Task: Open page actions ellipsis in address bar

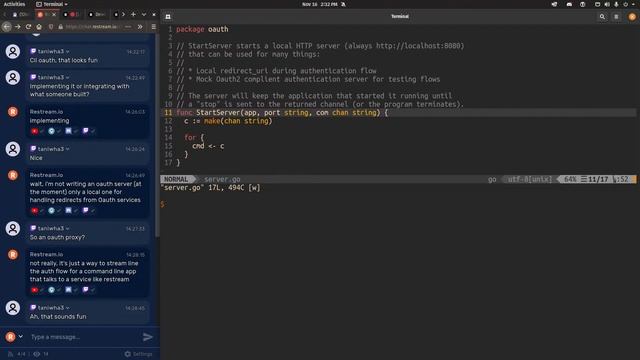Action: [x=128, y=27]
